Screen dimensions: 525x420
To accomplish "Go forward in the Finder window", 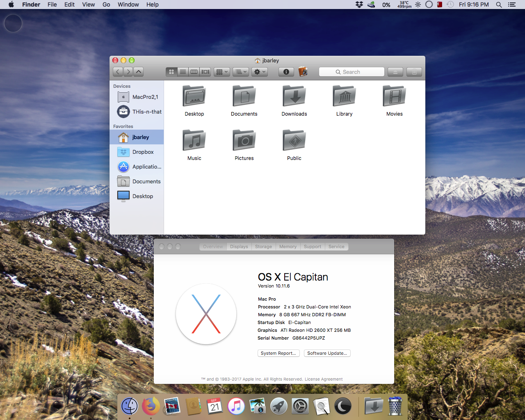I will pos(128,72).
